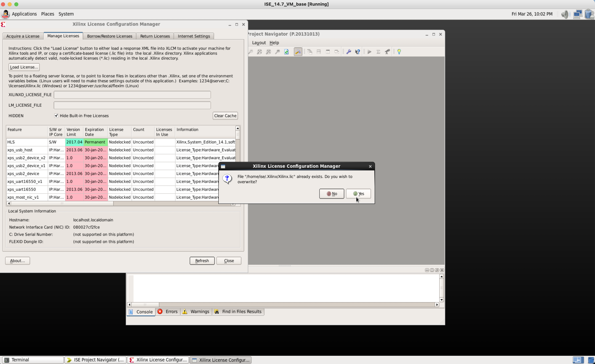Switch to the Acquire a License tab
The width and height of the screenshot is (595, 364).
click(23, 36)
